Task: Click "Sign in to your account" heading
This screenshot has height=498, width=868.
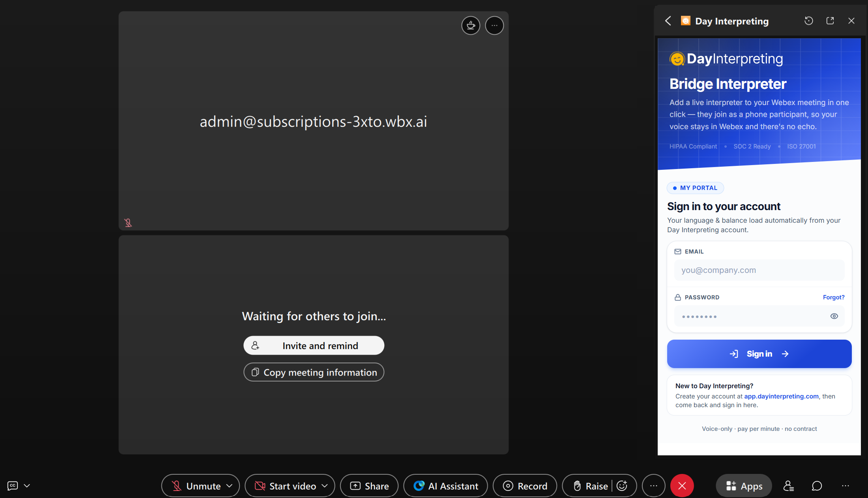Action: click(724, 207)
